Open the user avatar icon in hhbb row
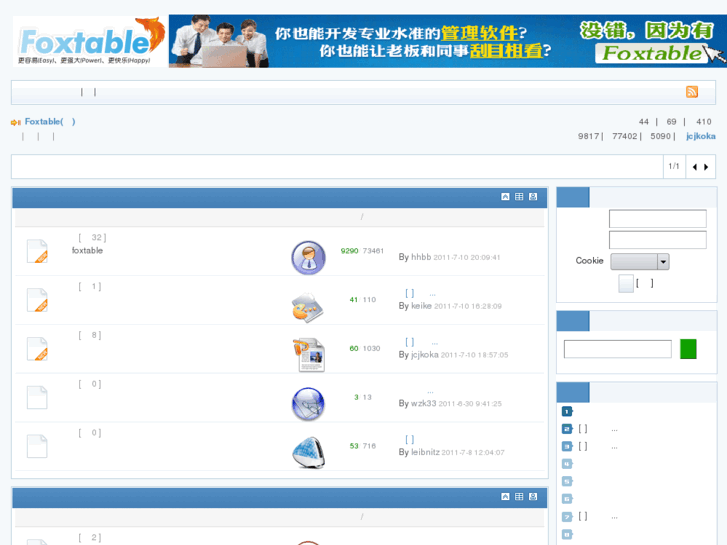The width and height of the screenshot is (727, 545). tap(308, 257)
